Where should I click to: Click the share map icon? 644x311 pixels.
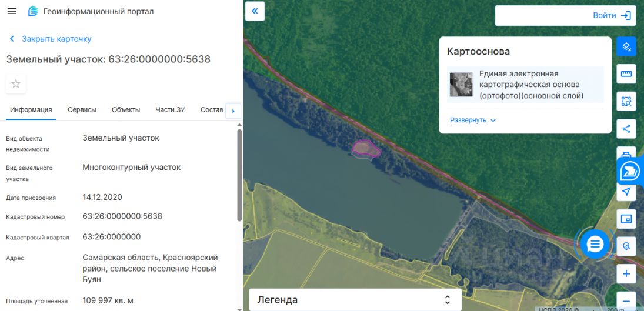click(x=626, y=128)
